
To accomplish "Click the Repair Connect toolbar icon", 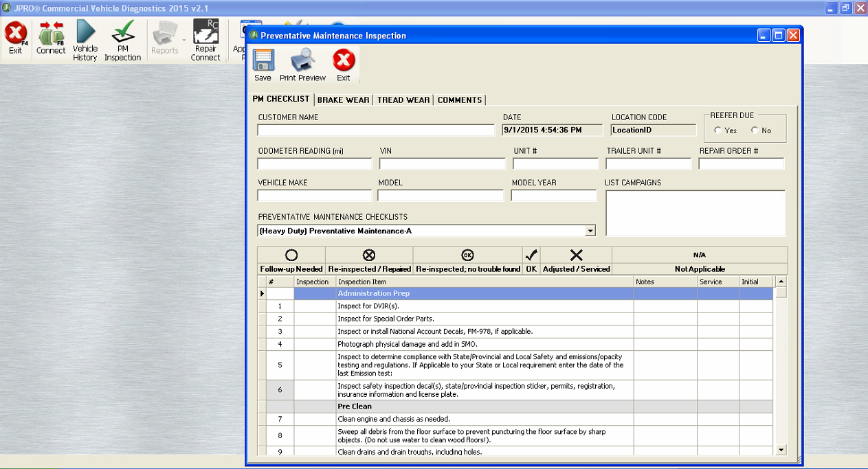I will (205, 31).
